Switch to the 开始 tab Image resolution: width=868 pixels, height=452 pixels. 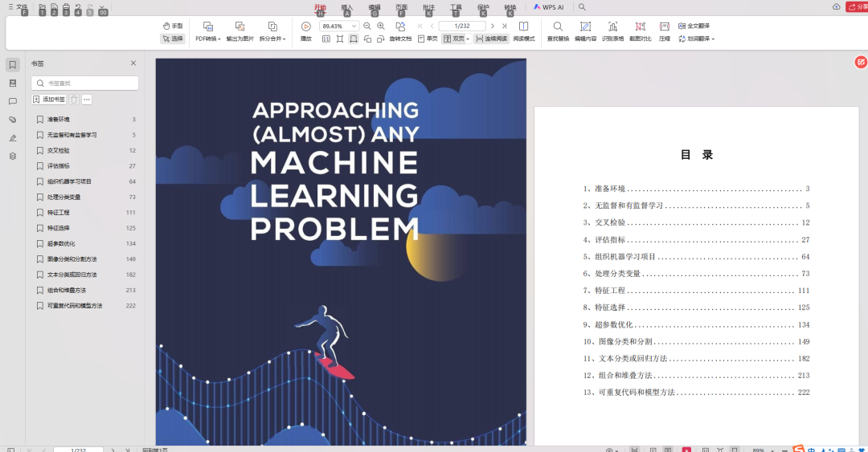tap(320, 7)
